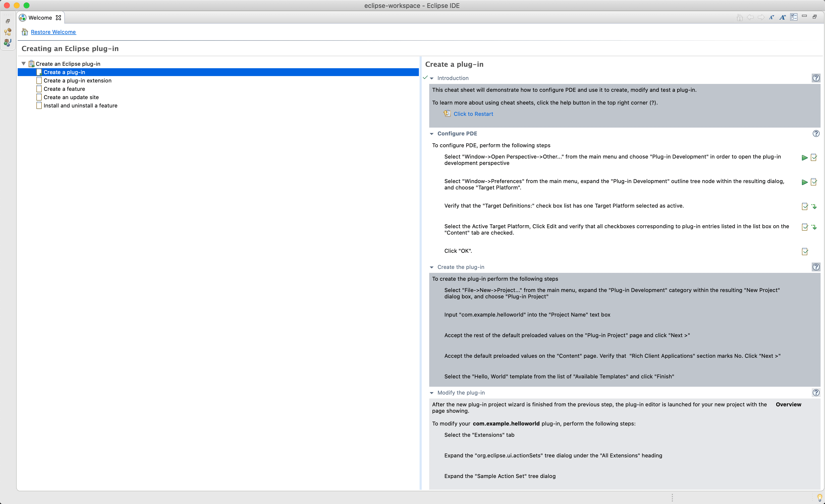Viewport: 825px width, 504px height.
Task: Run the 'Open Perspective' step with play icon
Action: [805, 158]
